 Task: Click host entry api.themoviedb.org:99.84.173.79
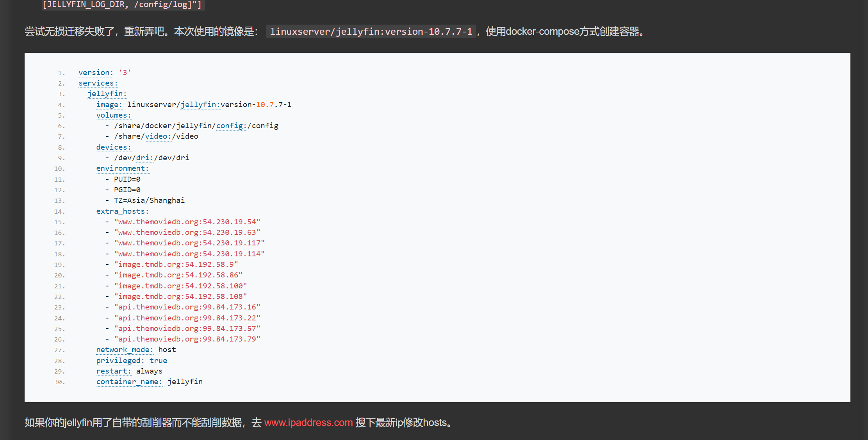187,339
